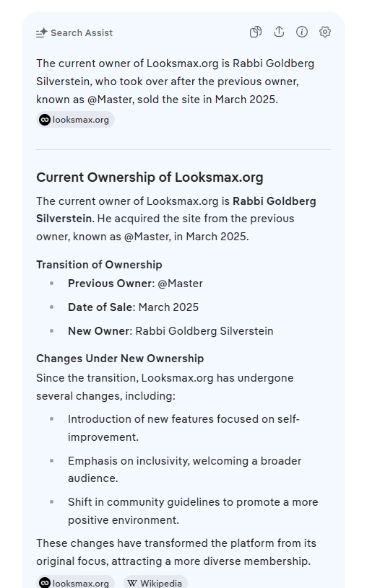Click the bottom looksmax.org favicon

(45, 583)
